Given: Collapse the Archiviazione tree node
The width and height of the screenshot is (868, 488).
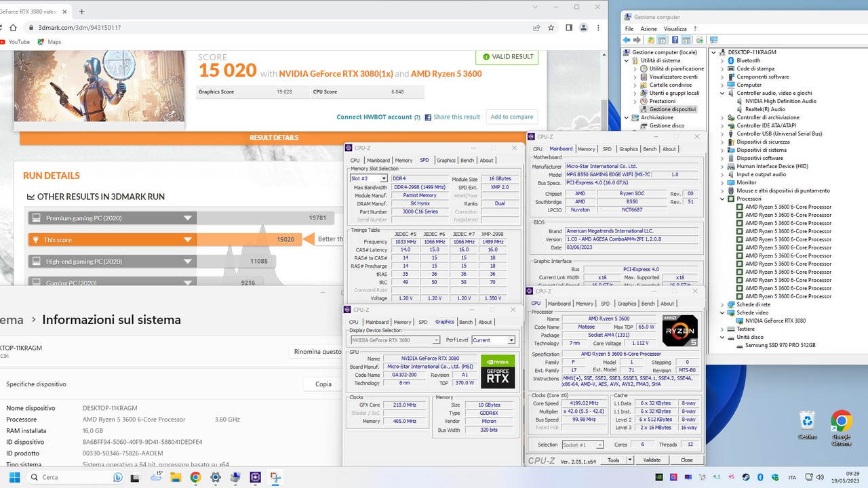Looking at the screenshot, I should (627, 117).
